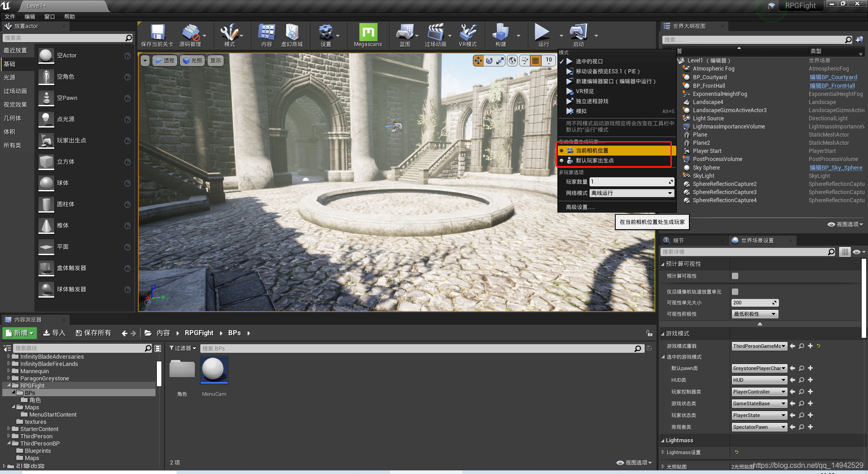Open the network mode dropdown
Screen dimensions: 868x474
click(x=632, y=193)
